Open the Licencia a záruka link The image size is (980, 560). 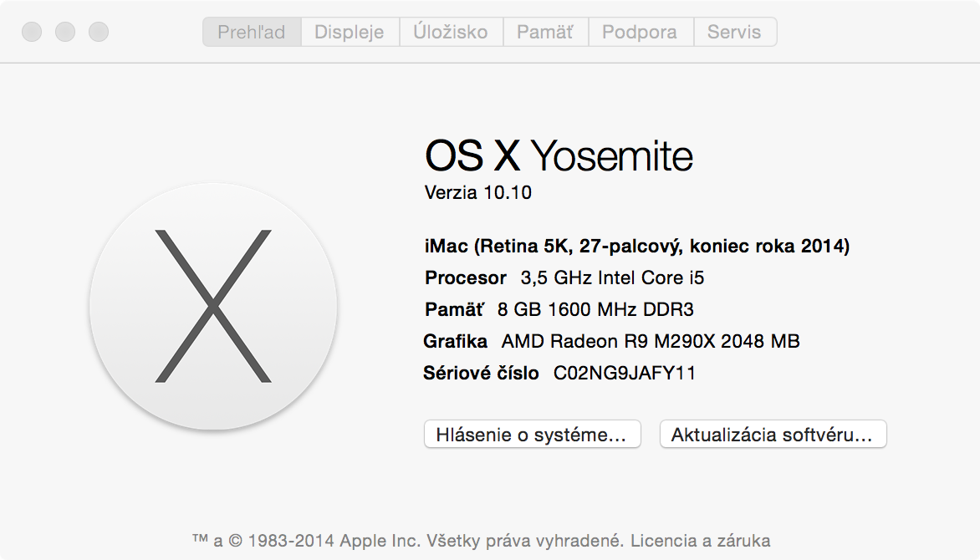pyautogui.click(x=700, y=540)
